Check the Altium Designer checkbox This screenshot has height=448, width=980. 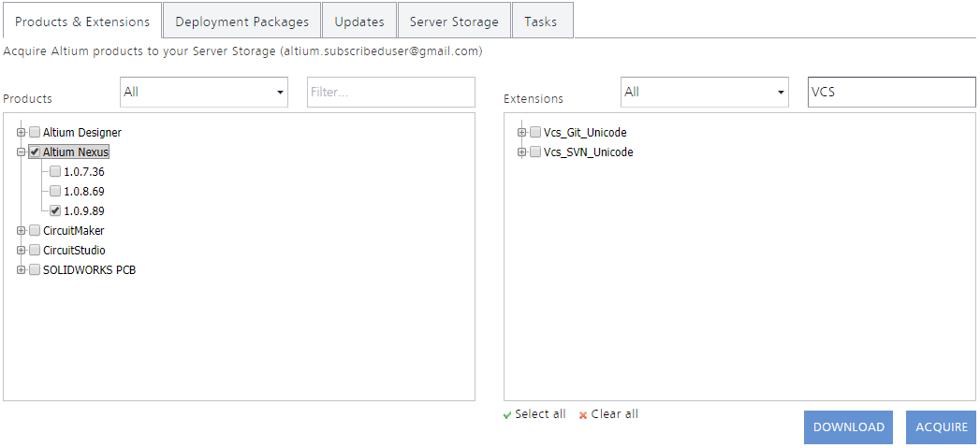pos(35,133)
